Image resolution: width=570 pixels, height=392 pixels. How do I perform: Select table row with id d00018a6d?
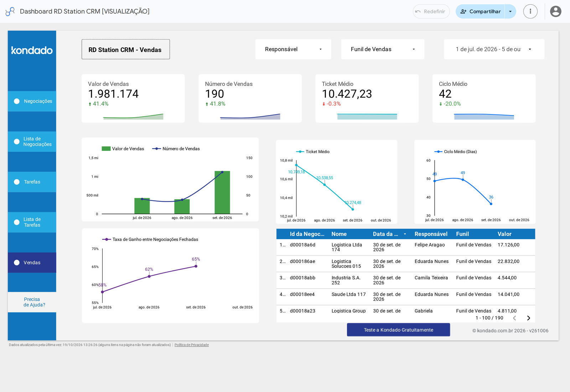pos(406,247)
